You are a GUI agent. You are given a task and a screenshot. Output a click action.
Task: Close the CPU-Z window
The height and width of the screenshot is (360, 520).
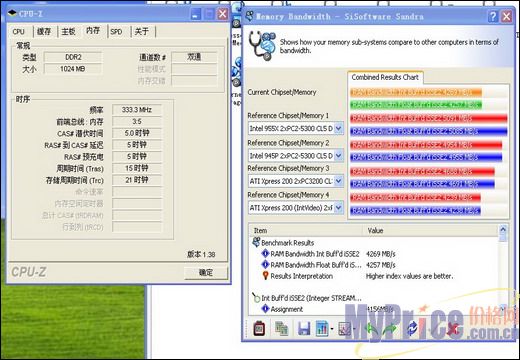222,14
